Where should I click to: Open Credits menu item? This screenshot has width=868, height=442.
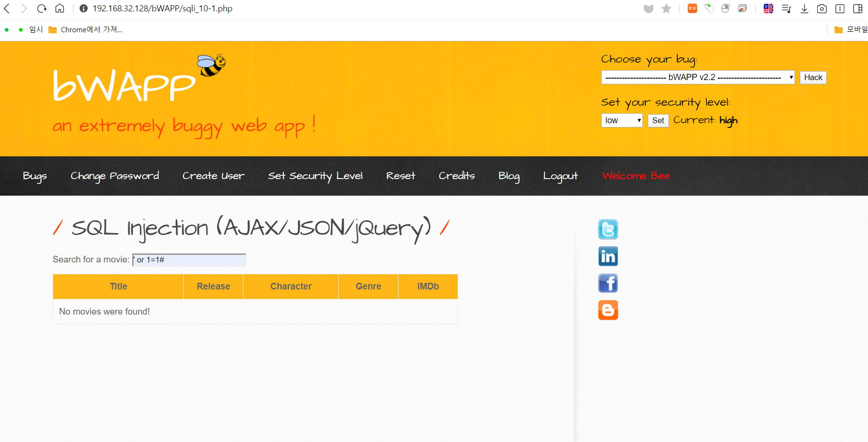(456, 176)
